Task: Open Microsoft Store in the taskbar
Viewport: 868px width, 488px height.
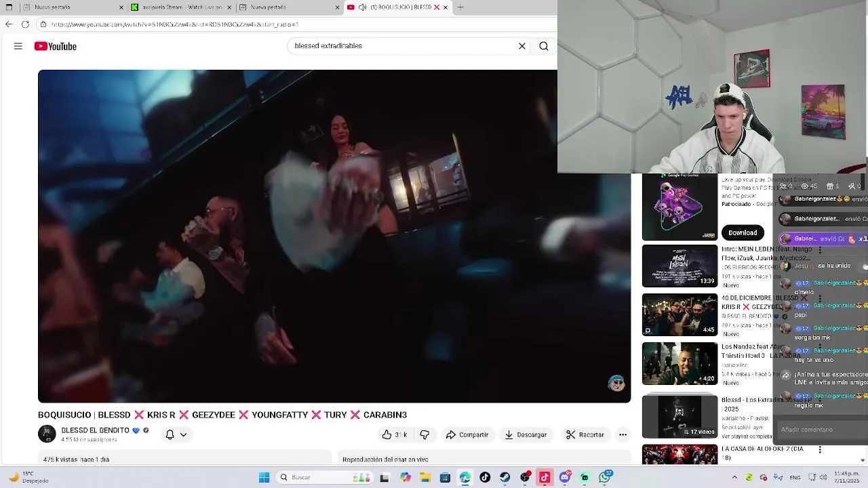Action: click(x=445, y=477)
